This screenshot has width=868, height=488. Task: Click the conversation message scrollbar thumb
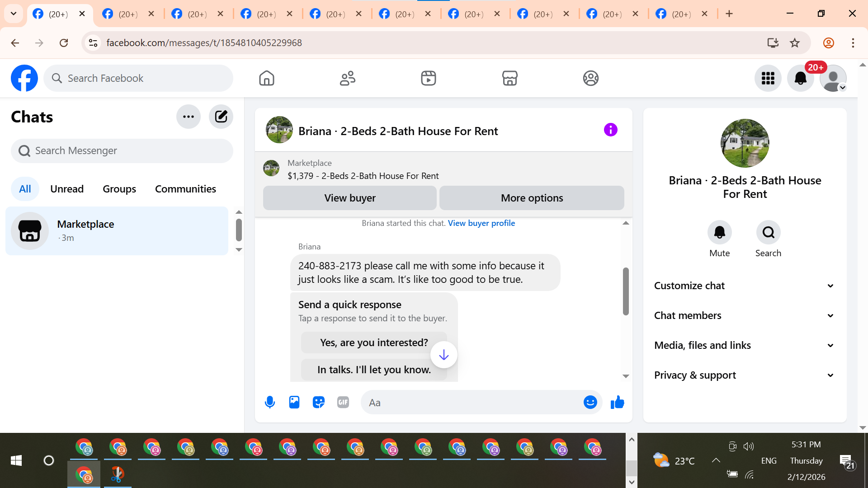click(626, 291)
